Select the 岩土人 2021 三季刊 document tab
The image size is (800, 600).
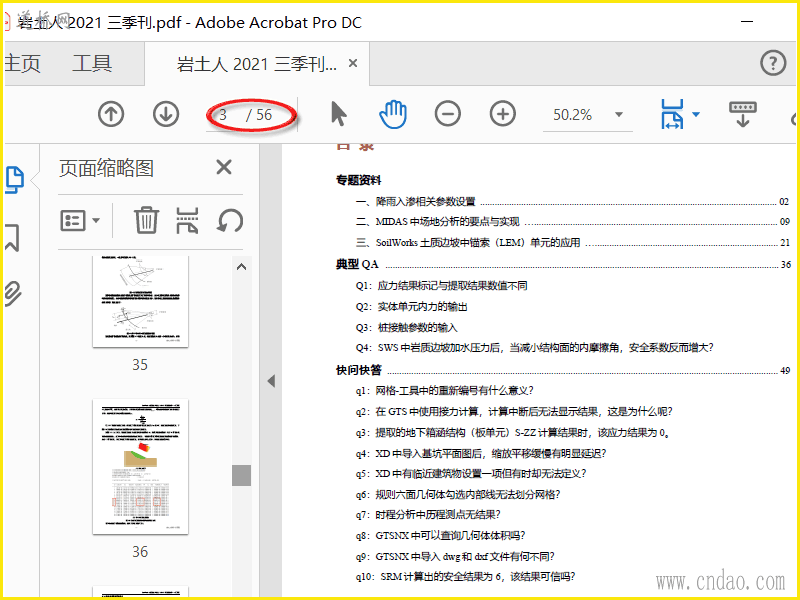point(257,64)
